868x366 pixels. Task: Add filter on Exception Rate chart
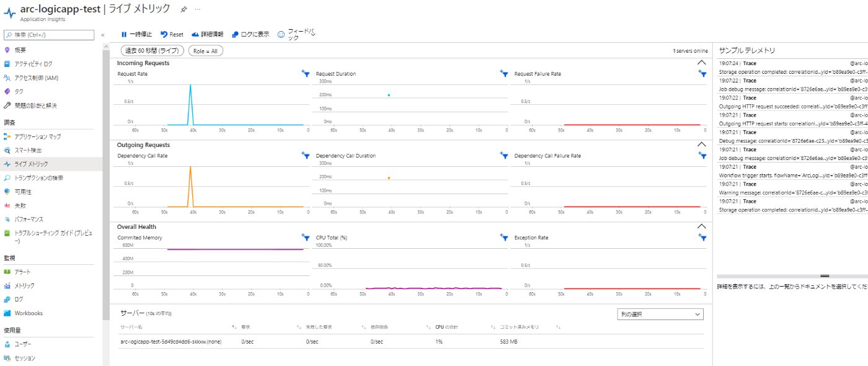(702, 237)
